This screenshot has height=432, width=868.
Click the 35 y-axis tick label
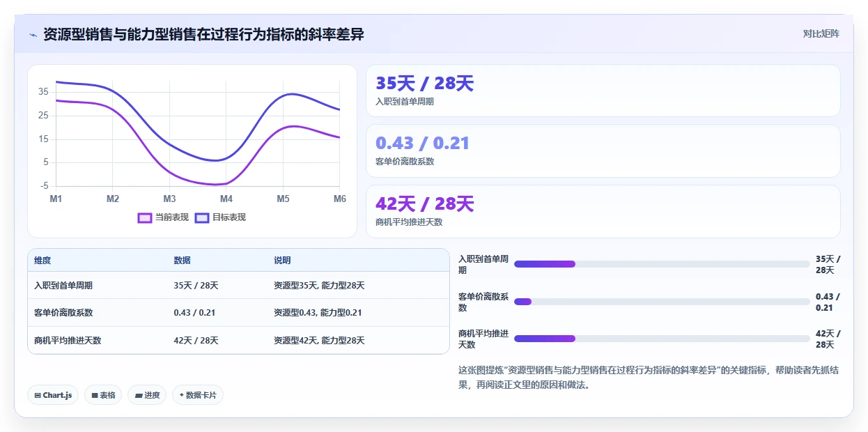pos(43,92)
